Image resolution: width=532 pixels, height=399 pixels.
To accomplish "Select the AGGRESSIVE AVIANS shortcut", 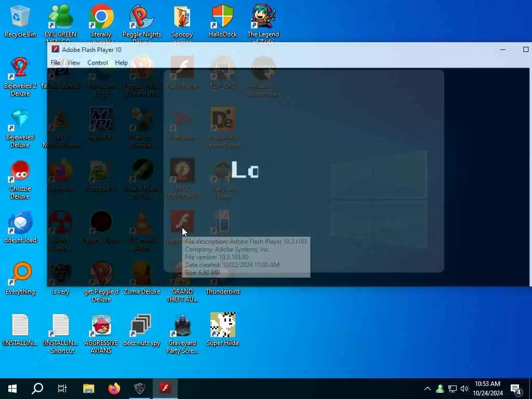I will tap(101, 334).
